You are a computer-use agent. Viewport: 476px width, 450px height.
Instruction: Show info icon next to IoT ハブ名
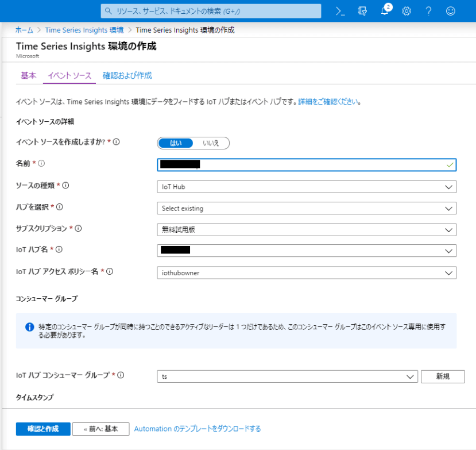point(59,249)
